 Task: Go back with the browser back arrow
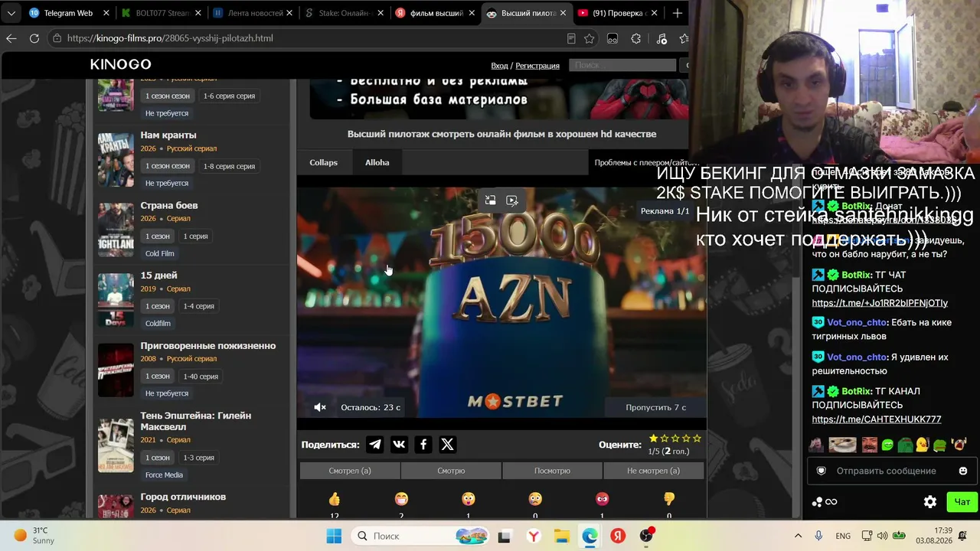(11, 38)
